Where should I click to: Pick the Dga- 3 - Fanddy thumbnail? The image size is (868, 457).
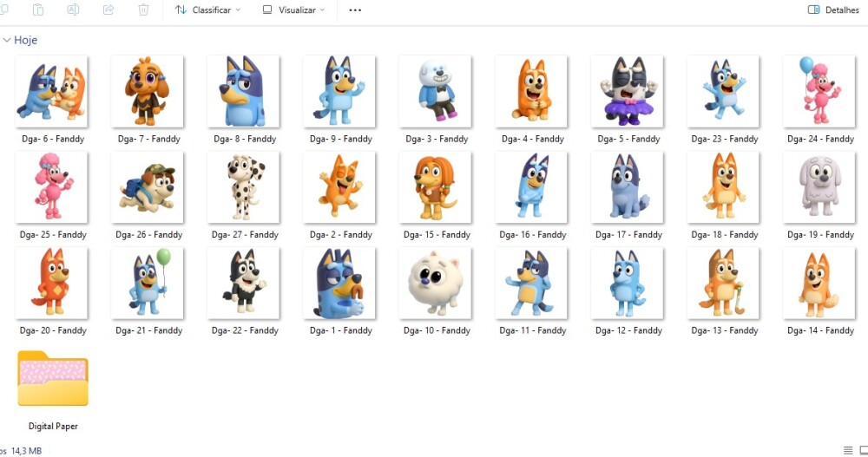tap(435, 91)
